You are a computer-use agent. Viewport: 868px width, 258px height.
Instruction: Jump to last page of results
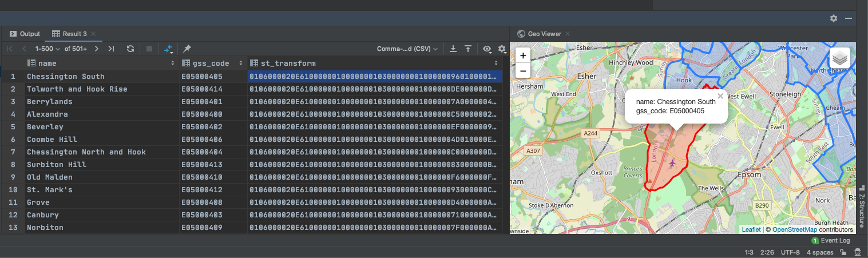coord(111,49)
